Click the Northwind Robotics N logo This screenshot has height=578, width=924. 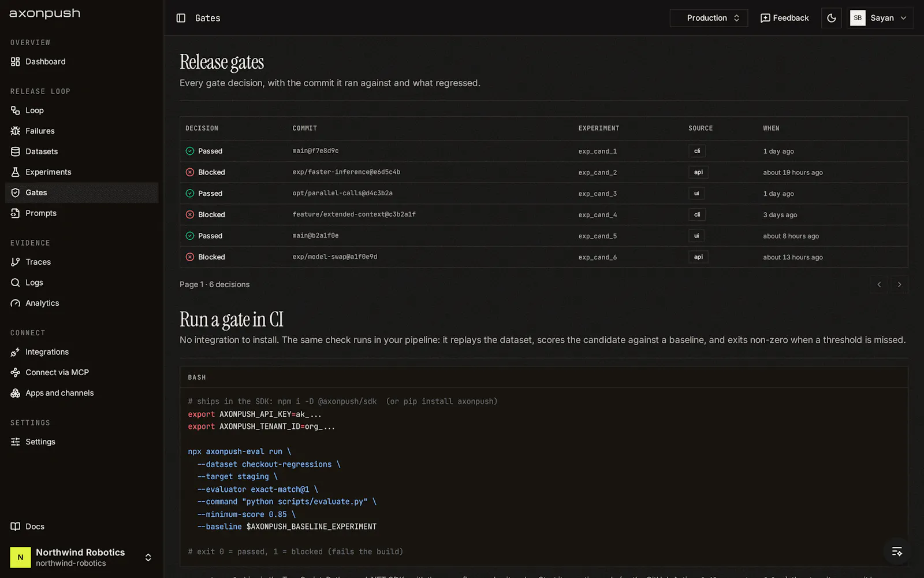point(20,557)
